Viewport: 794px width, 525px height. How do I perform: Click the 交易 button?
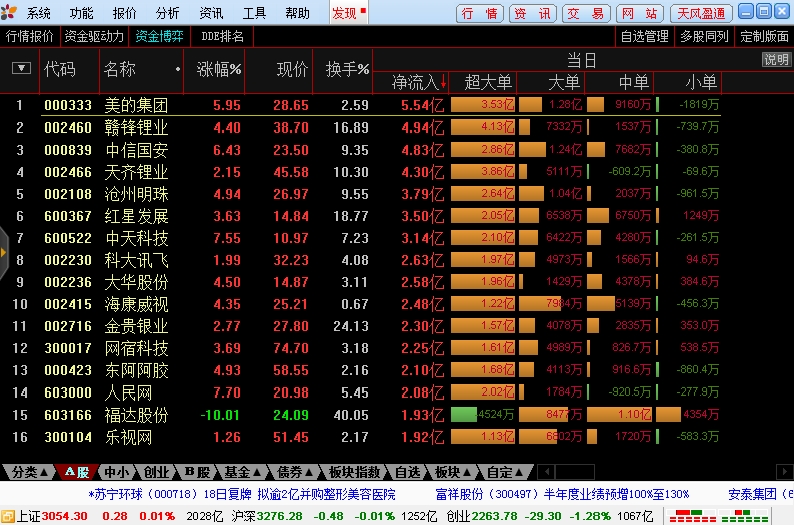(x=586, y=13)
